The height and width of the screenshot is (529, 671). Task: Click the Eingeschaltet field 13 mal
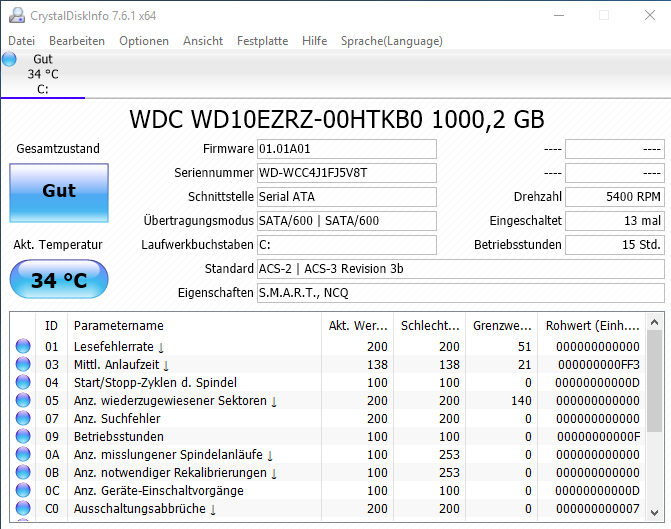615,221
